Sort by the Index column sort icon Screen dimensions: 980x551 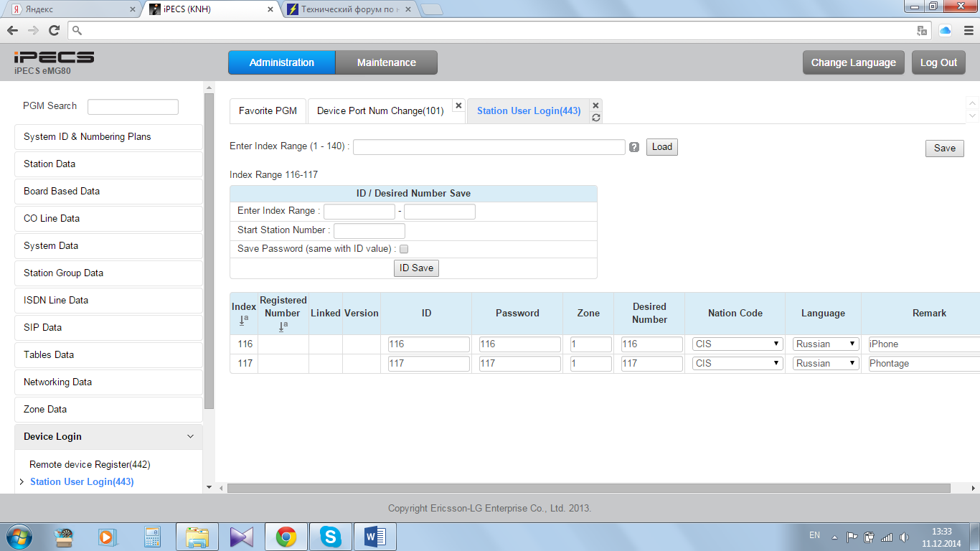click(x=244, y=319)
